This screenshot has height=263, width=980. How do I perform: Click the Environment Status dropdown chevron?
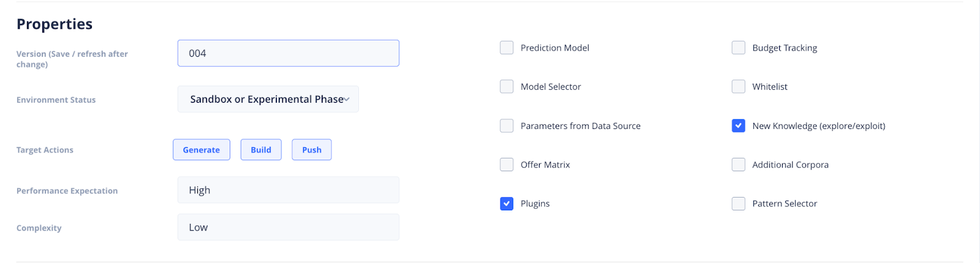[x=347, y=100]
